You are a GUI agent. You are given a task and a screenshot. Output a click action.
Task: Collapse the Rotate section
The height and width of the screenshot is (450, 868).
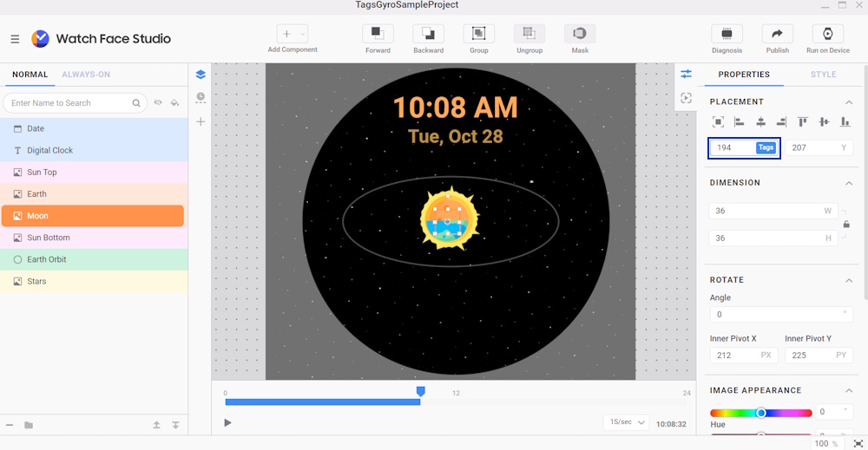click(849, 280)
